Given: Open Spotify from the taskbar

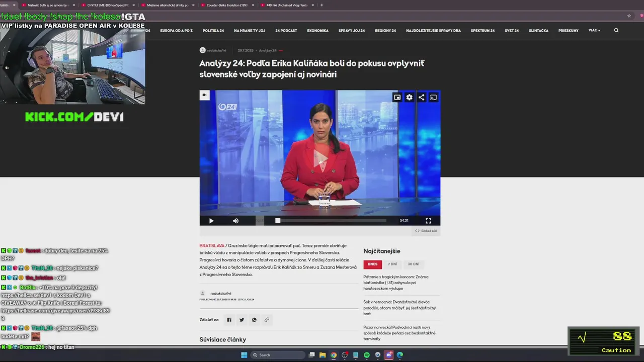Looking at the screenshot, I should pyautogui.click(x=367, y=355).
